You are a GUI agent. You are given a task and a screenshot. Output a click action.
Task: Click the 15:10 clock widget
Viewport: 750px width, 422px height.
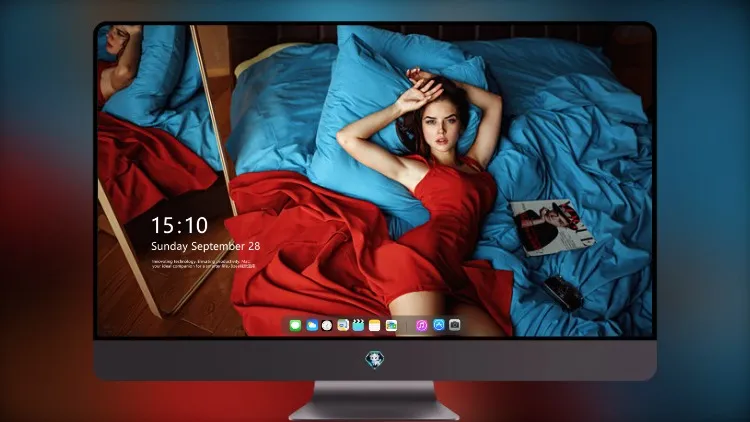click(179, 225)
